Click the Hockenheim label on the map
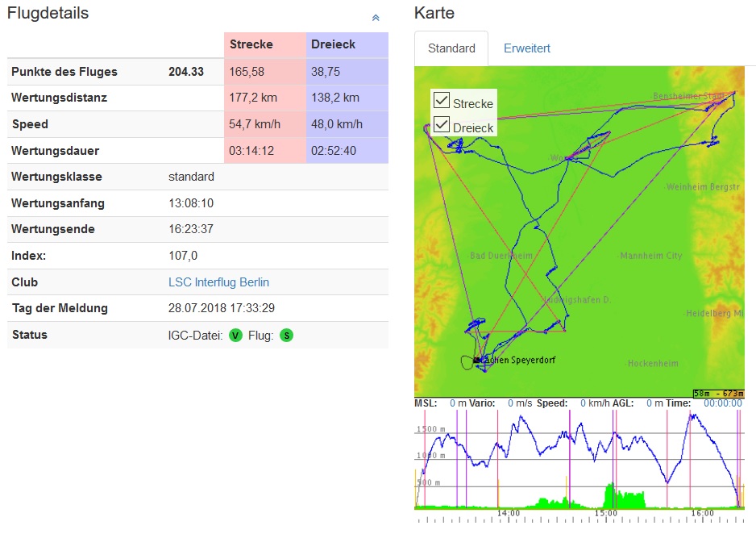The image size is (756, 534). tap(653, 364)
